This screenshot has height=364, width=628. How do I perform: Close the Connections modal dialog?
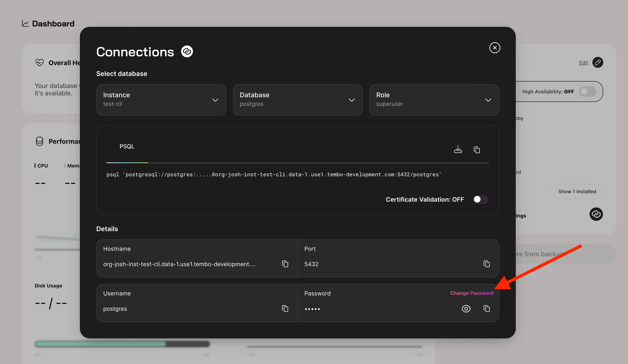click(x=494, y=48)
